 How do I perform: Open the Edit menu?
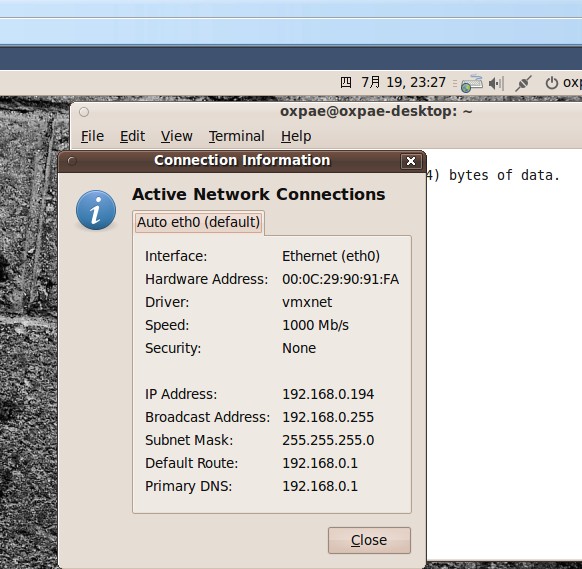click(132, 136)
